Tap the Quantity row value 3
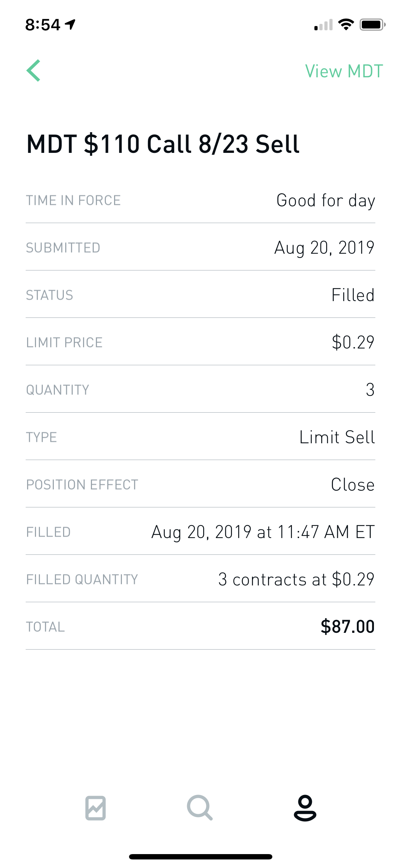Screen dimensions: 401x868 (x=370, y=390)
